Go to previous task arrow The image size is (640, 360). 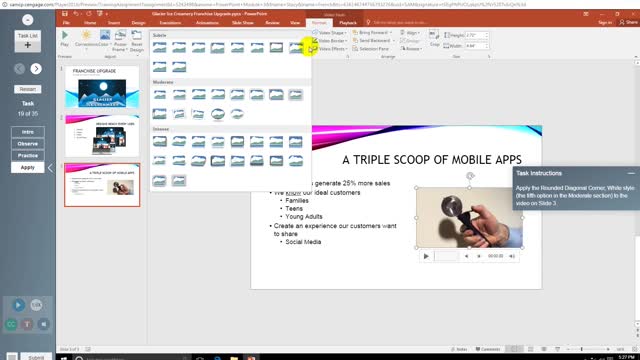click(19, 69)
